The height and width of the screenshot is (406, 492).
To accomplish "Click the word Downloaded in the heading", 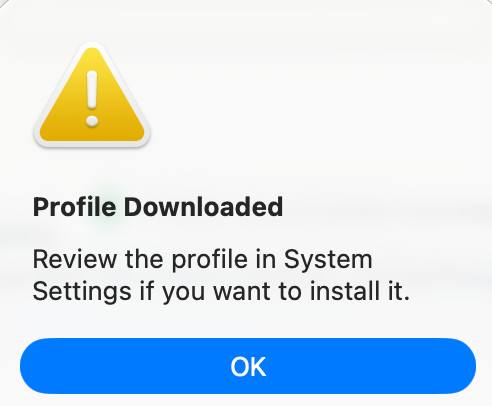I will click(203, 207).
